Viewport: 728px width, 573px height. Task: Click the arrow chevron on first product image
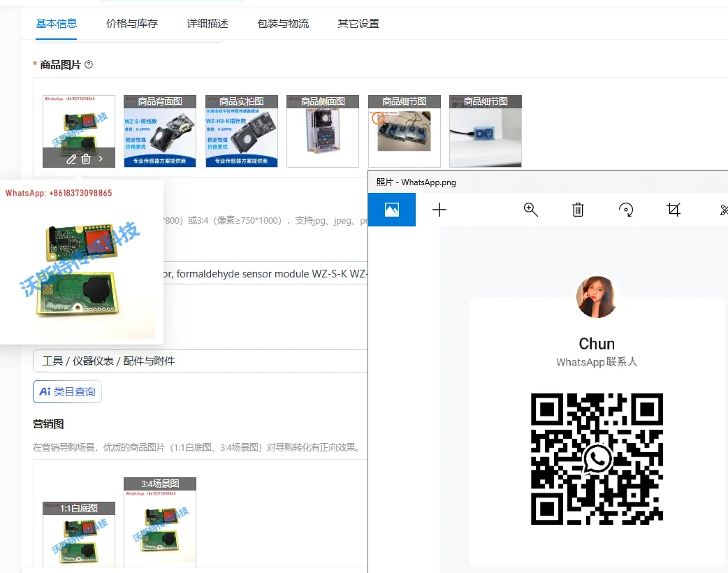[x=101, y=159]
